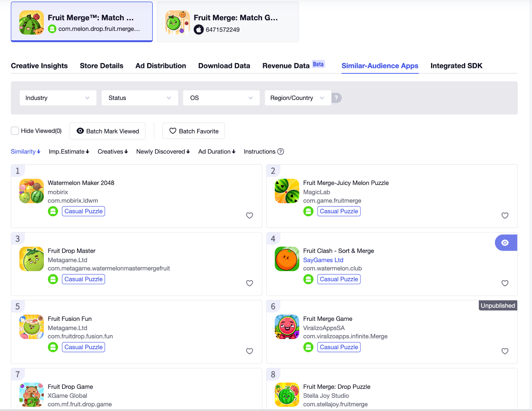Toggle viewed eye on Fruit Clash card

tap(506, 243)
